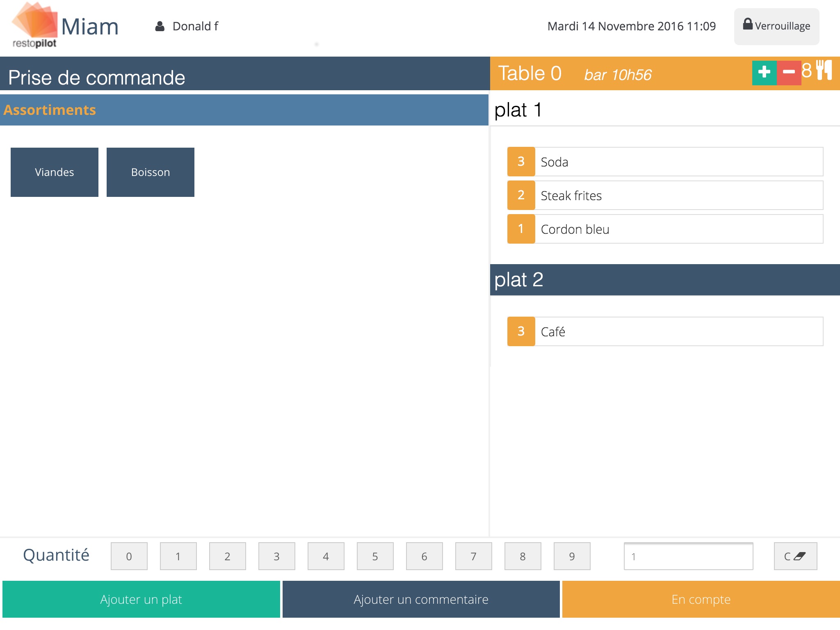Click the En compte button
The height and width of the screenshot is (630, 840).
point(701,599)
